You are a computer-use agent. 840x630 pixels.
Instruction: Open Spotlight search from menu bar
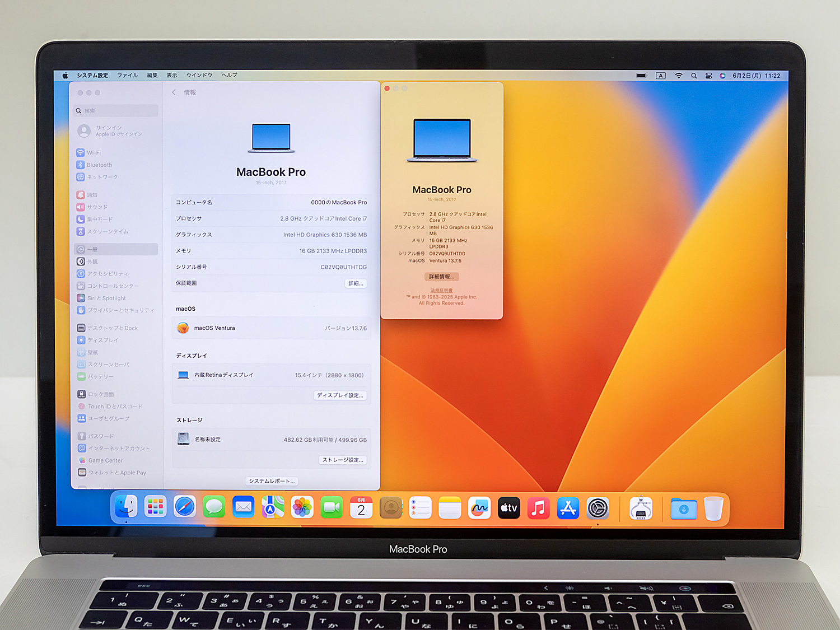[x=694, y=76]
